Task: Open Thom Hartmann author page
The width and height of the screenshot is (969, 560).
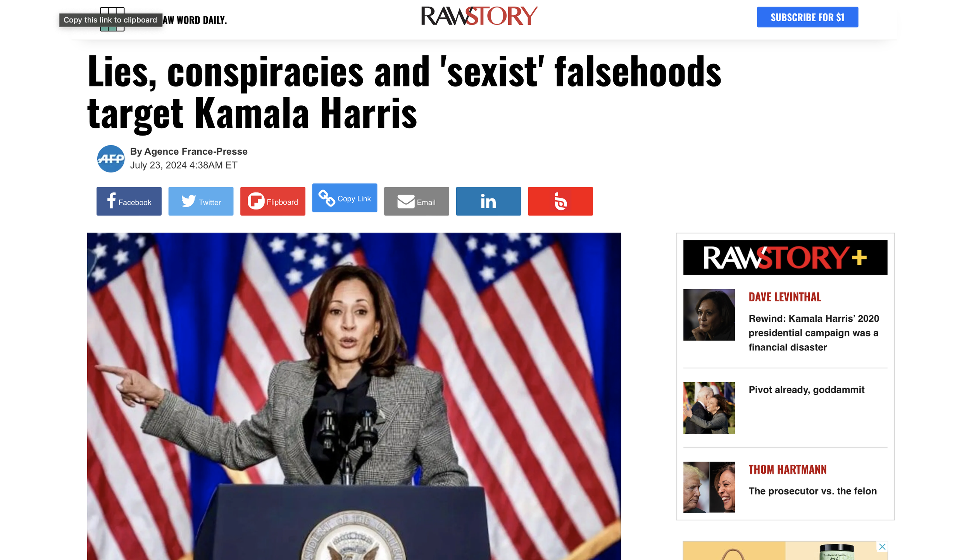Action: tap(787, 469)
